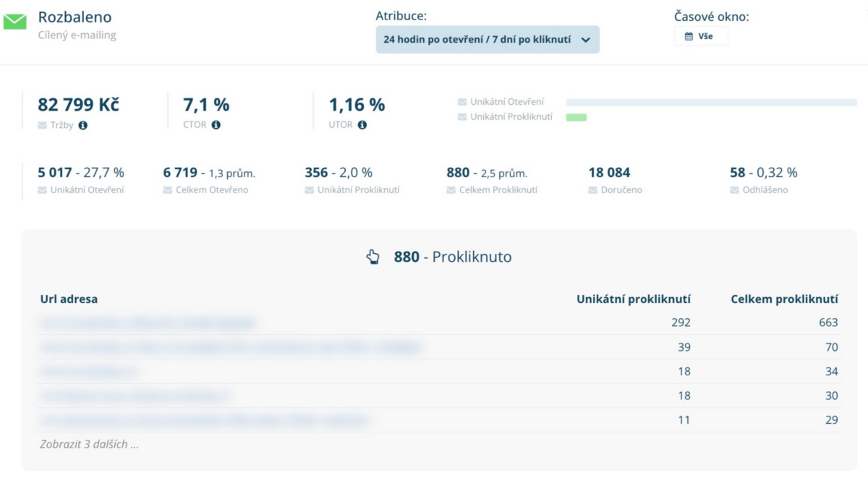Click envelope icon beside Celkem Otevřeno
868x478 pixels.
pyautogui.click(x=168, y=190)
